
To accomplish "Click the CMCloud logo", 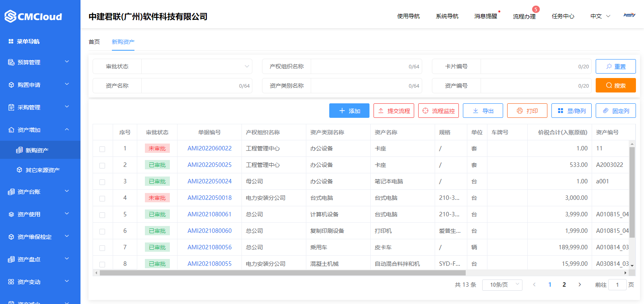I will (33, 16).
